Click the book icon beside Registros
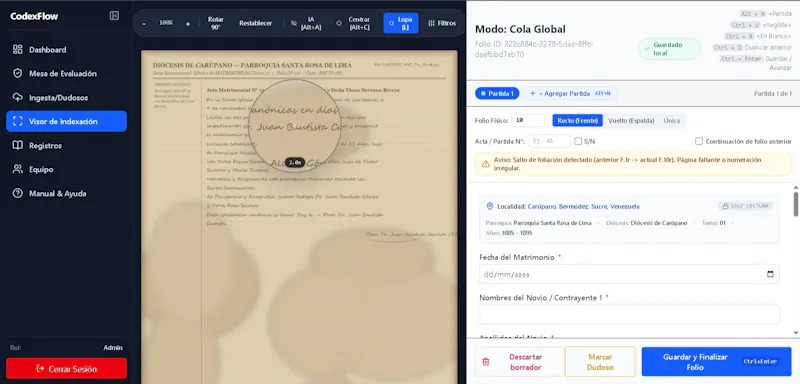This screenshot has width=800, height=384. [18, 145]
